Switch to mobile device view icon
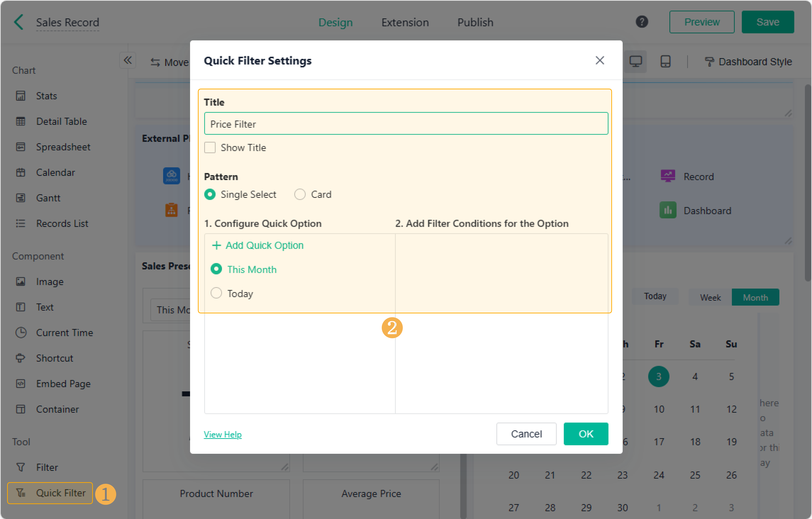Screen dimensions: 812x519 pyautogui.click(x=665, y=62)
